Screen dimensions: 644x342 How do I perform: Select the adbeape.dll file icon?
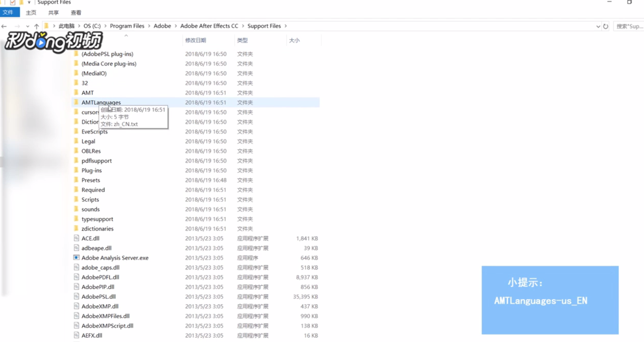(x=76, y=248)
